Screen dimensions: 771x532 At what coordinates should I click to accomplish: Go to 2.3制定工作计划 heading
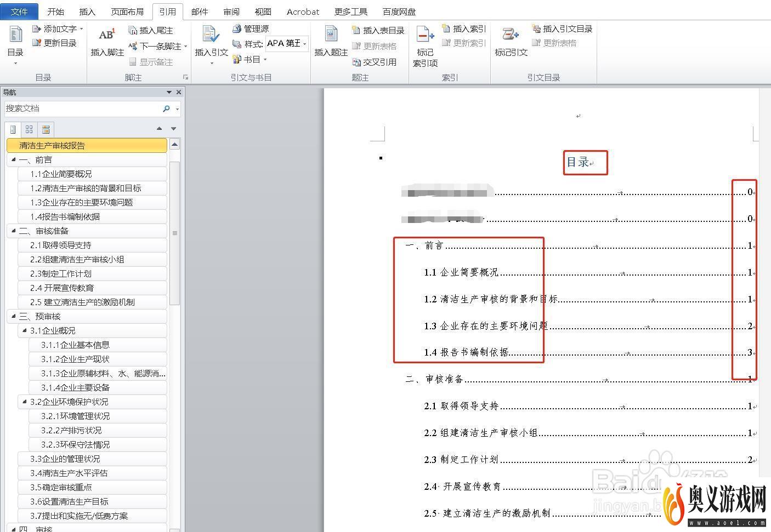(92, 273)
